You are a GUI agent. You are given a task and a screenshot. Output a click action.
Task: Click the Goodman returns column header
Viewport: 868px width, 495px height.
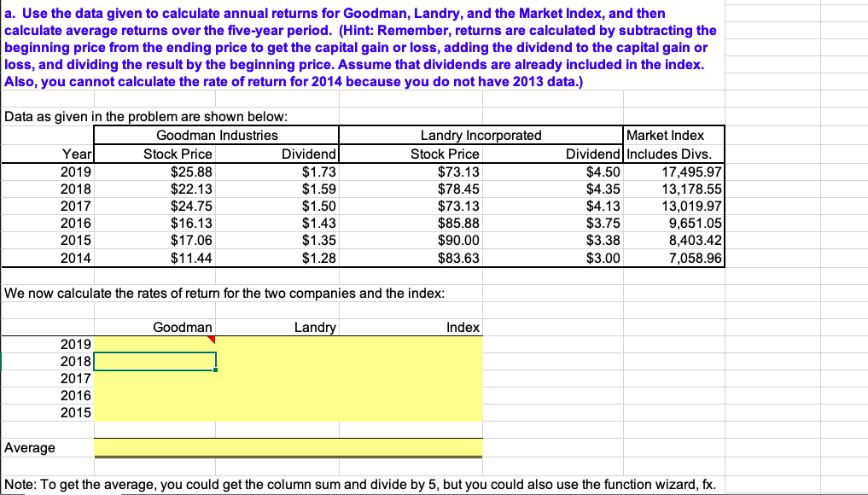coord(182,327)
